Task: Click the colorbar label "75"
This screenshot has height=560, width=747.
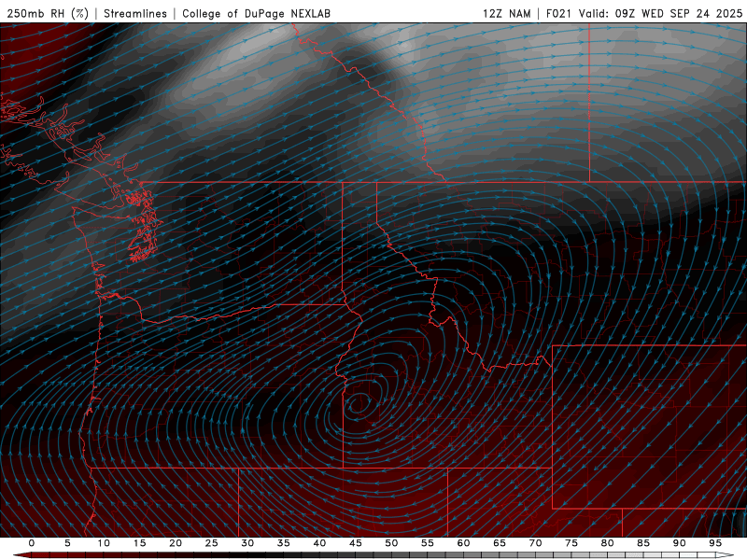Action: pos(571,543)
